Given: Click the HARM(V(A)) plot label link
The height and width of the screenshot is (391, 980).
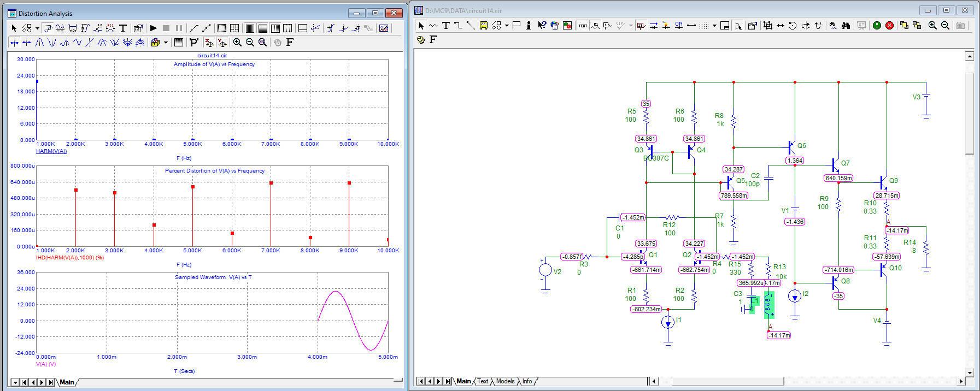Looking at the screenshot, I should 51,151.
